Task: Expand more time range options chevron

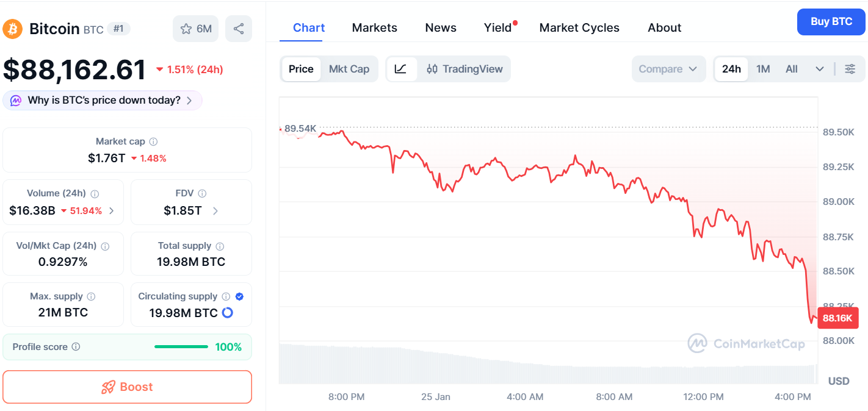Action: 820,69
